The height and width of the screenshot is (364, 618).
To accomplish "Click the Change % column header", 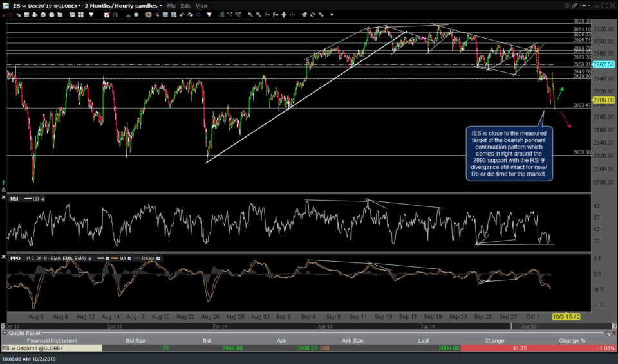I will pyautogui.click(x=572, y=341).
